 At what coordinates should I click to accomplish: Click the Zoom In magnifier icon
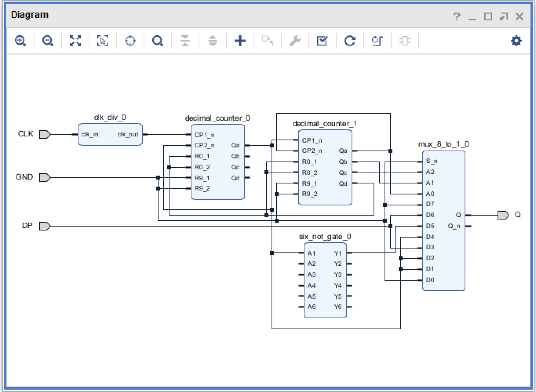pyautogui.click(x=20, y=41)
